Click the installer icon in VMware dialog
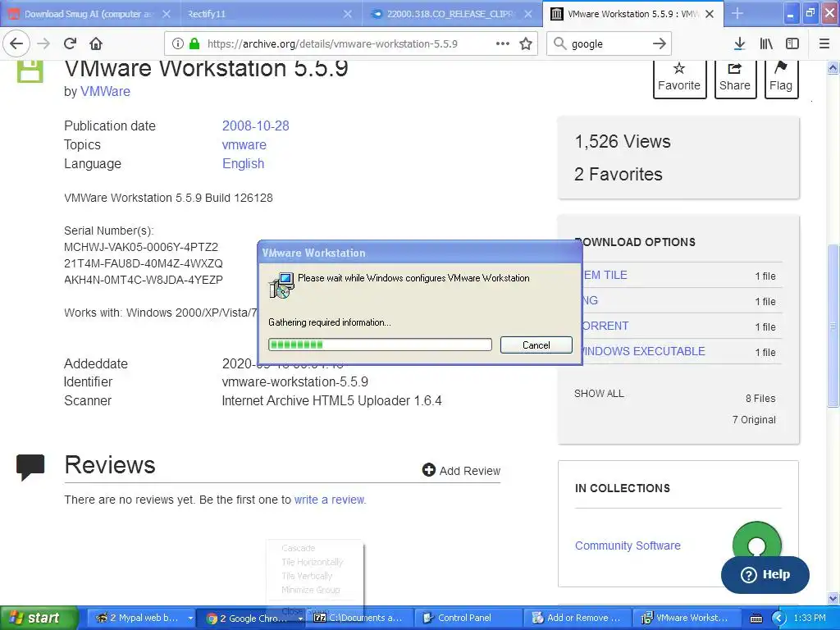Viewport: 840px width, 630px height. coord(281,285)
